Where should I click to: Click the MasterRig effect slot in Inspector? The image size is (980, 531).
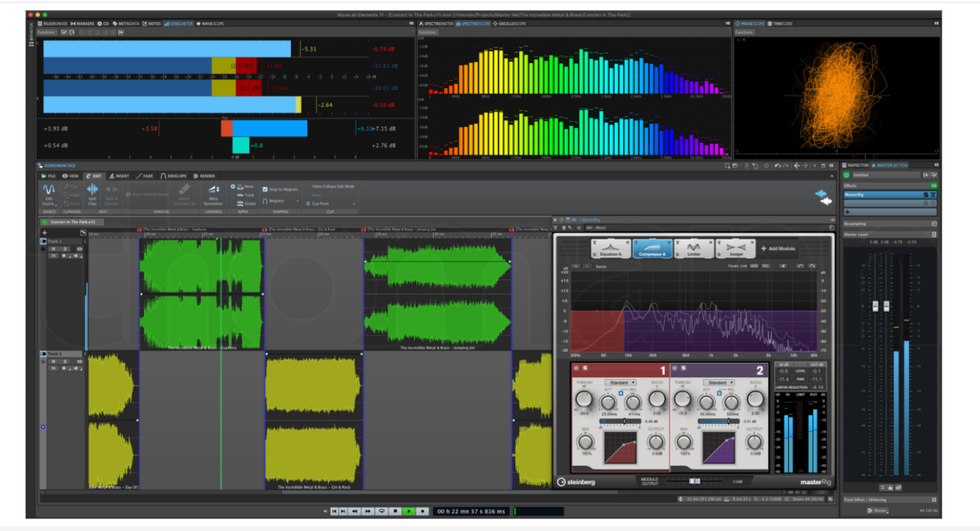pos(890,194)
